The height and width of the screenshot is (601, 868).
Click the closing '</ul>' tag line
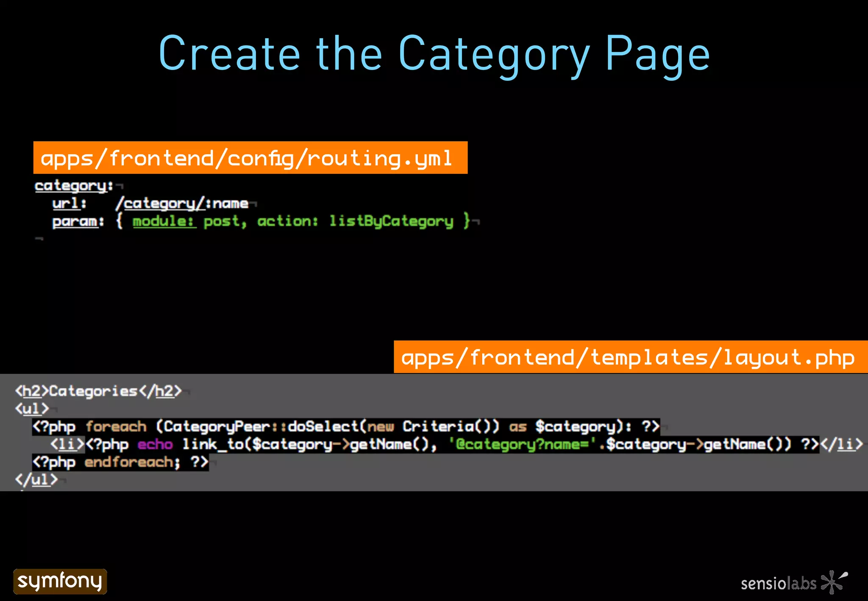[36, 480]
